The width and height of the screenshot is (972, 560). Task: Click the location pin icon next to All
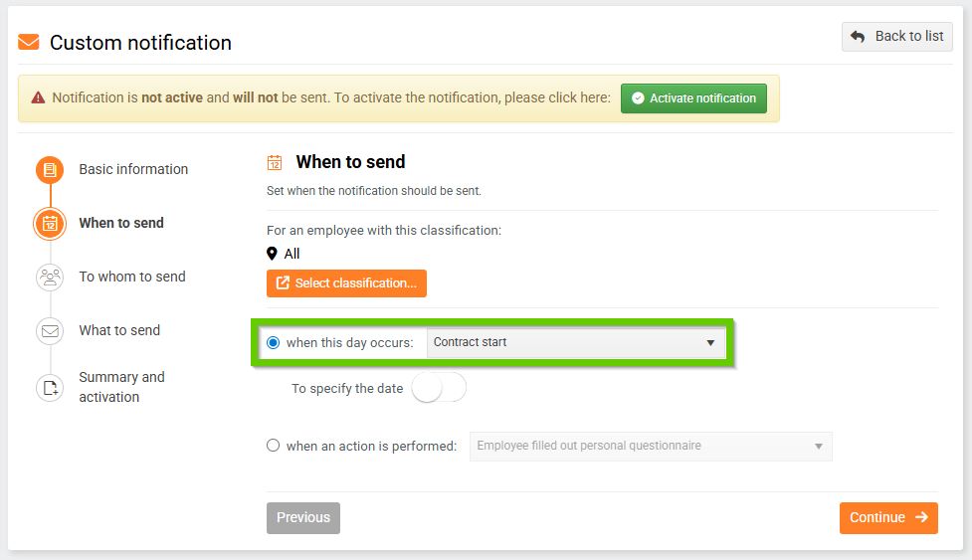click(273, 254)
